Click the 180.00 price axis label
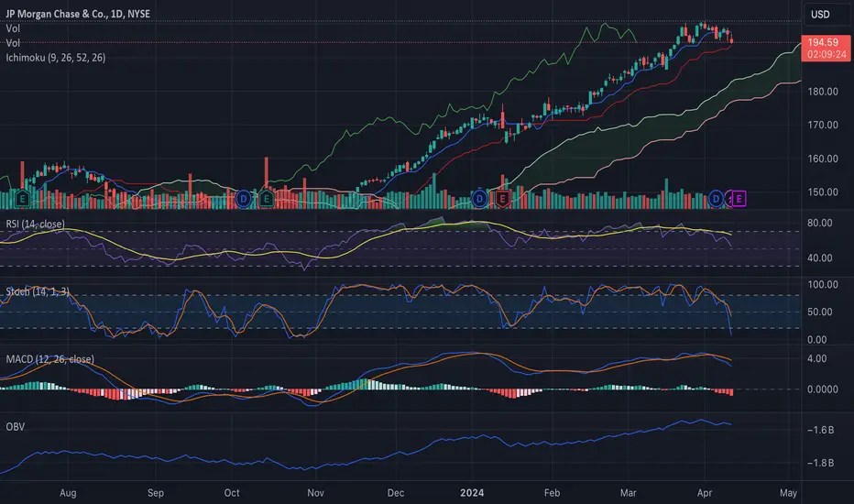This screenshot has width=854, height=504. [823, 92]
